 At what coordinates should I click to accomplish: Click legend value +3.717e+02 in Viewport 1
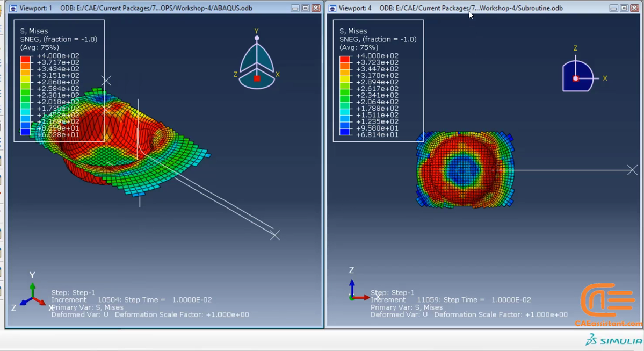(x=58, y=62)
